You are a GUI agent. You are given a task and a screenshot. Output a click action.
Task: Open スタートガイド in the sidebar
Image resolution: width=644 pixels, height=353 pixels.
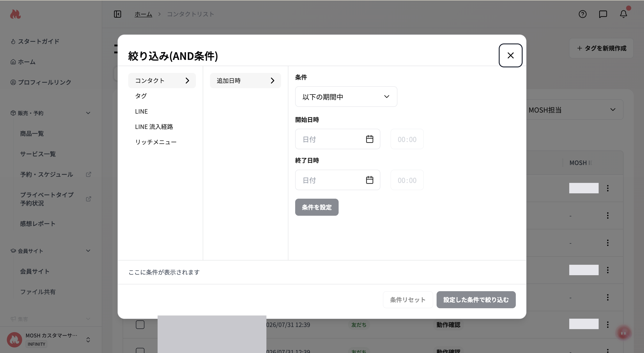(x=35, y=41)
